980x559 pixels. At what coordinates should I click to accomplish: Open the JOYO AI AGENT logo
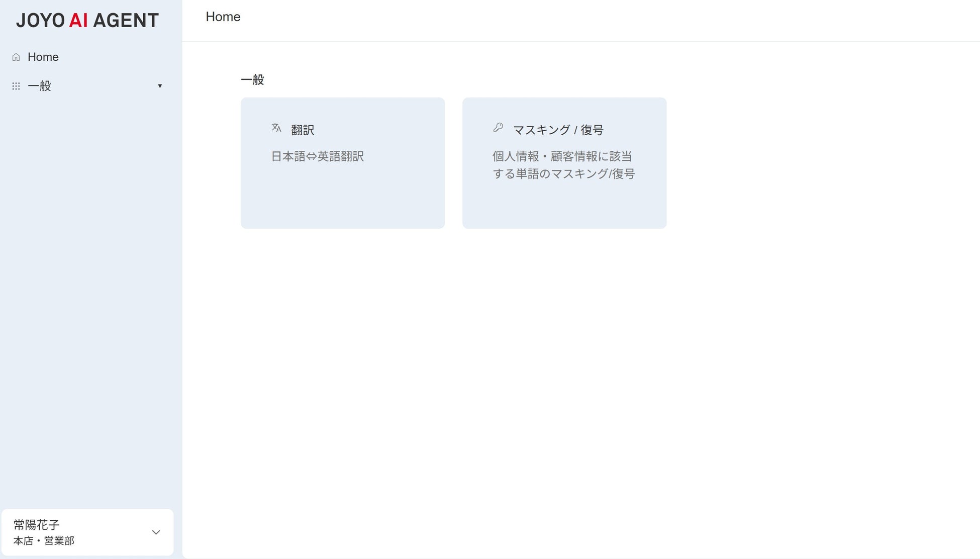pos(86,21)
